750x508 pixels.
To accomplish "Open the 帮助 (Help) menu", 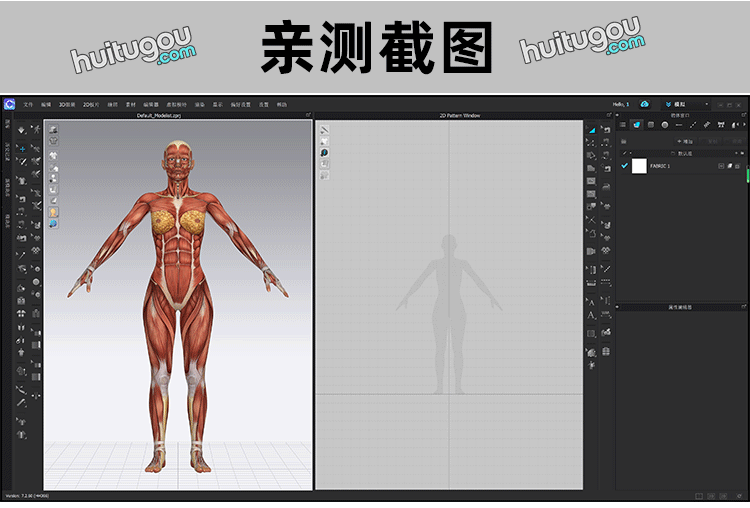I will click(281, 104).
